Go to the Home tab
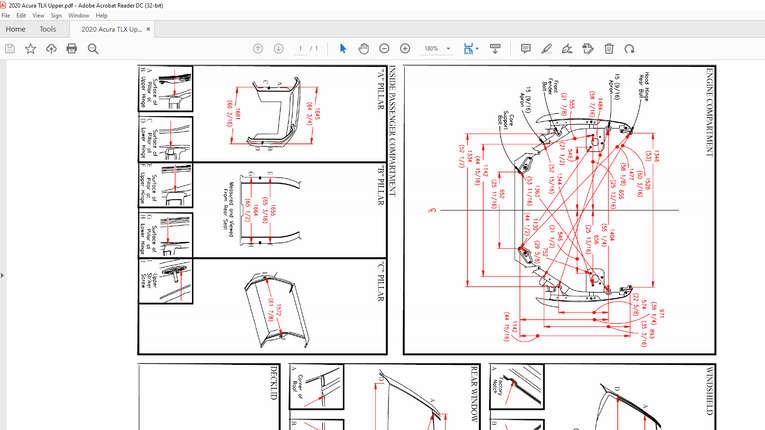 16,29
